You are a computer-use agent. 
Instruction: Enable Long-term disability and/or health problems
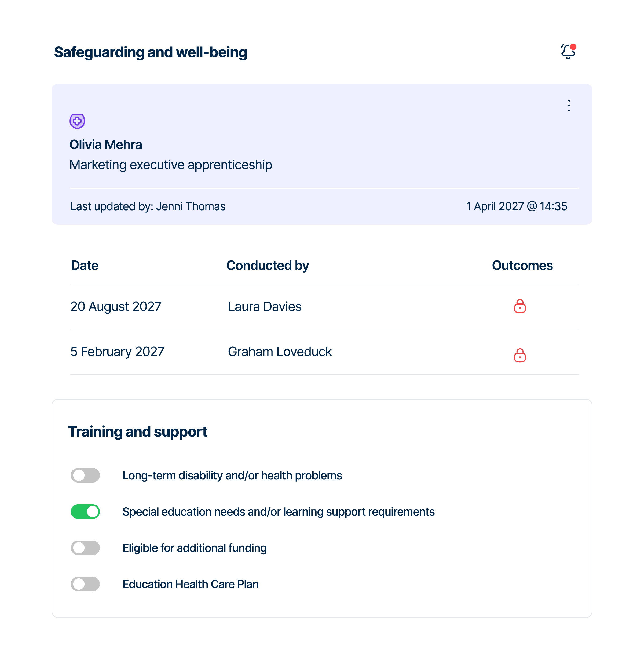pos(85,475)
